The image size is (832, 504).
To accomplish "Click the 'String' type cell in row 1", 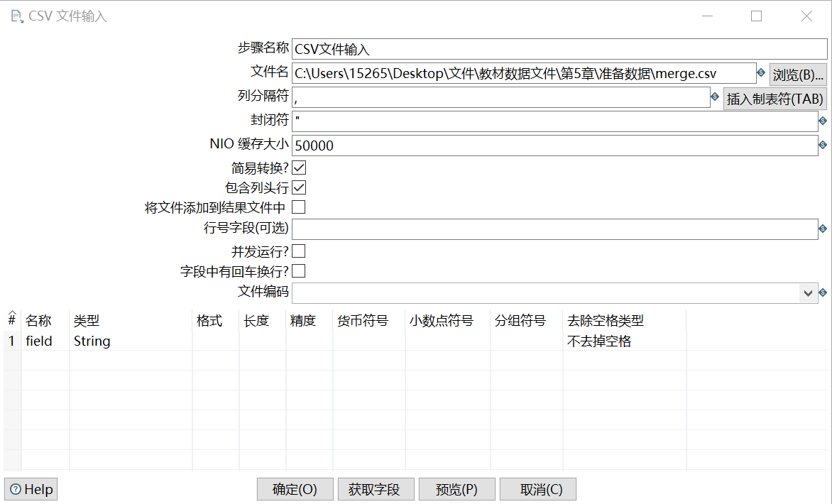I will pyautogui.click(x=131, y=341).
